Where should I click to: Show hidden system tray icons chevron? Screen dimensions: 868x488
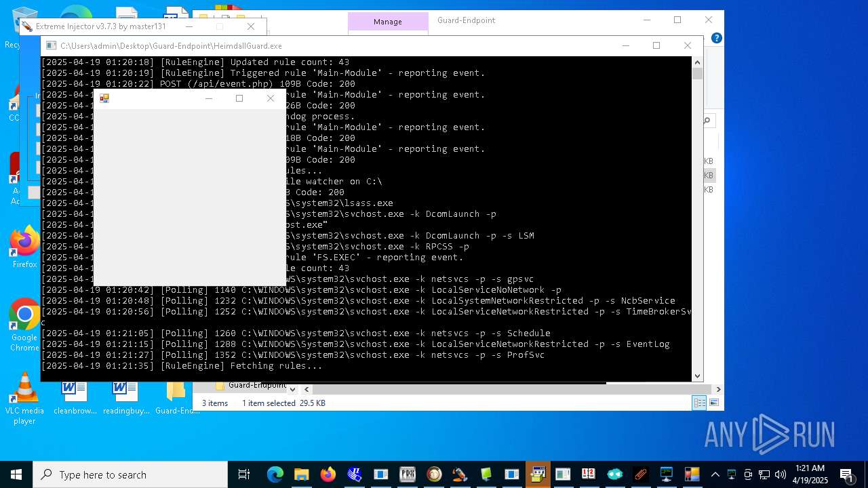[715, 474]
